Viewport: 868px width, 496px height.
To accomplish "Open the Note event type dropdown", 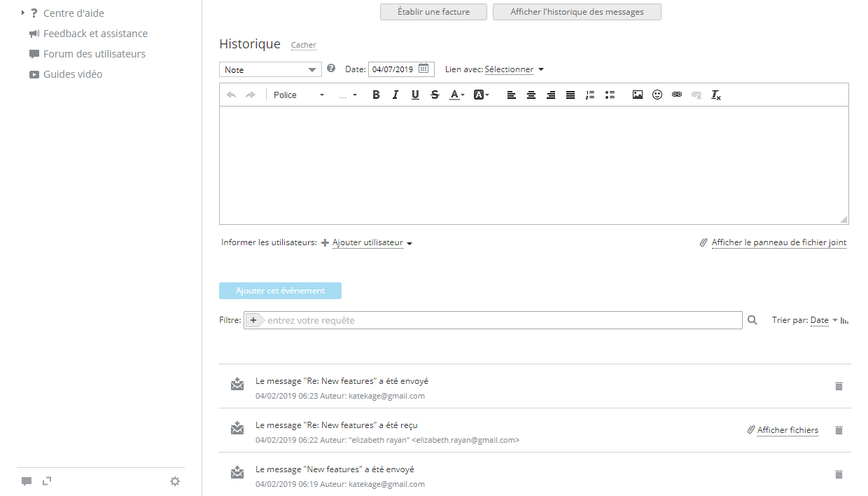I will click(x=270, y=69).
